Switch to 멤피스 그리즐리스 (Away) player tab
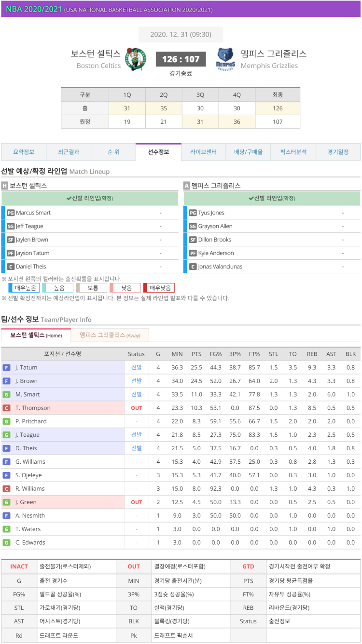The height and width of the screenshot is (644, 362). pyautogui.click(x=110, y=335)
